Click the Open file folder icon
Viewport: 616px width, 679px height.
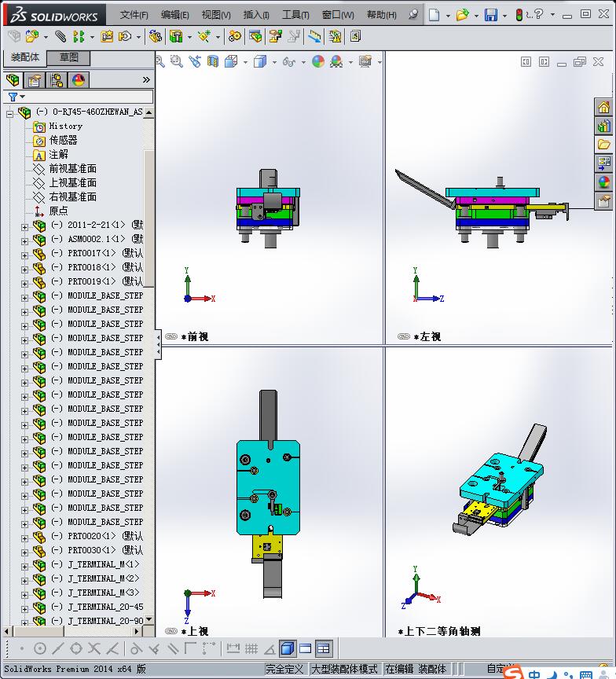point(462,15)
